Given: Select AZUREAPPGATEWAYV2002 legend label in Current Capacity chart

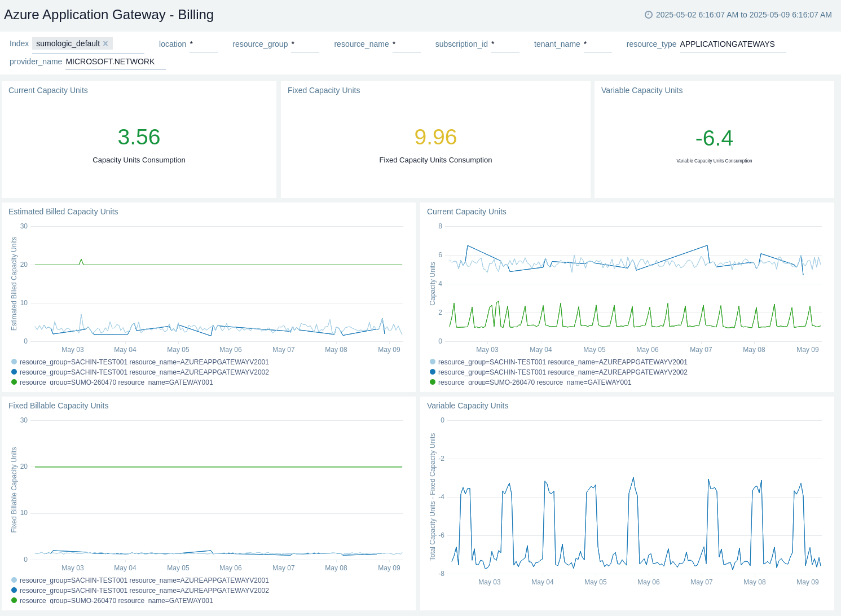Looking at the screenshot, I should pyautogui.click(x=563, y=372).
